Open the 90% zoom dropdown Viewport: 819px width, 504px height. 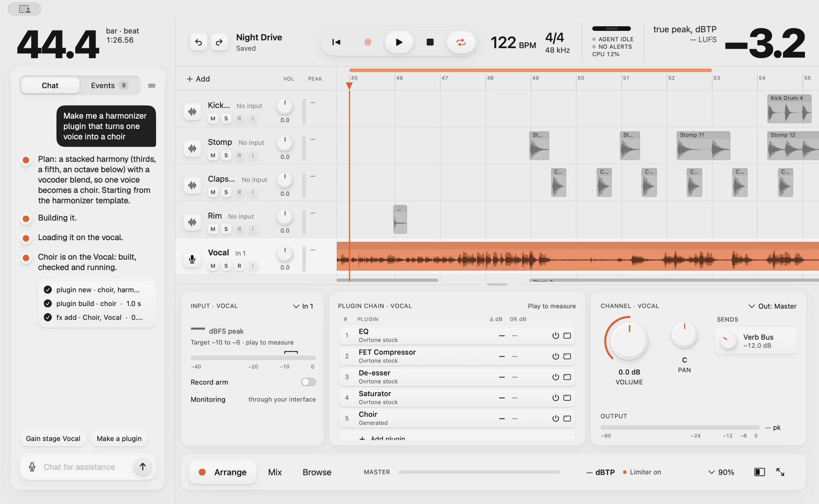(x=721, y=472)
